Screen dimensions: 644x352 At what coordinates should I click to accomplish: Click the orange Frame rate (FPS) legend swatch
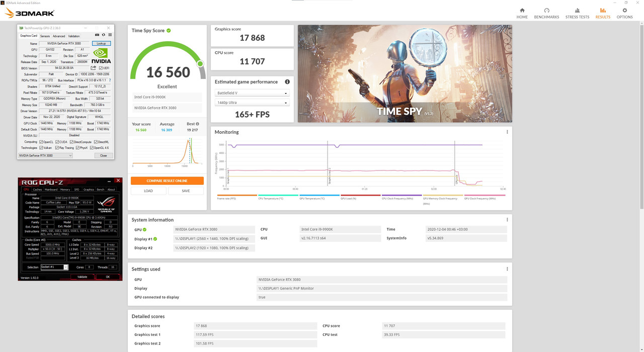[237, 195]
